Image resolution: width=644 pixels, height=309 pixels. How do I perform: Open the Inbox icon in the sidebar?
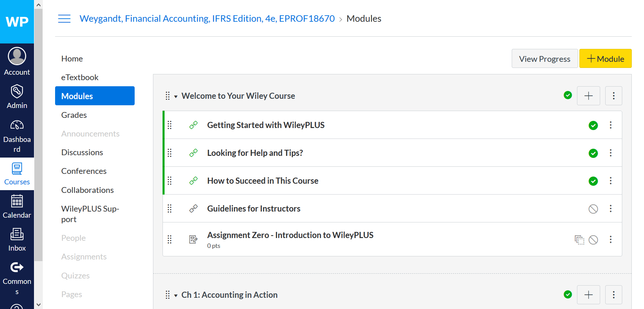(17, 238)
